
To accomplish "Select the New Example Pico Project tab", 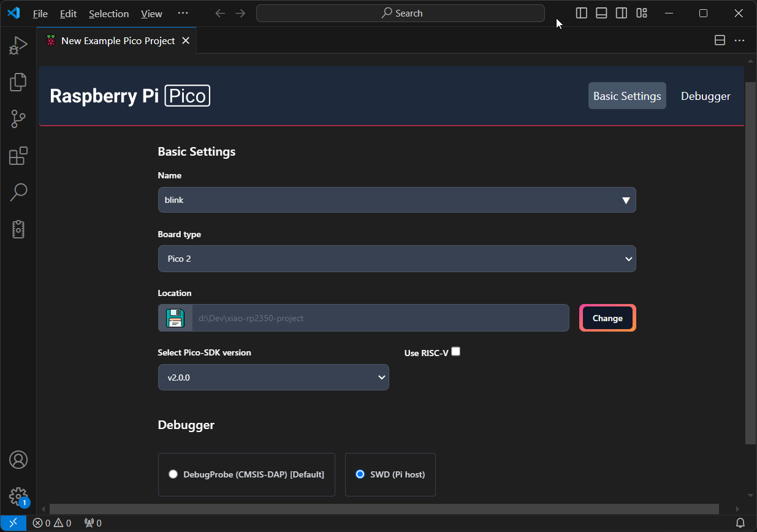I will 118,40.
